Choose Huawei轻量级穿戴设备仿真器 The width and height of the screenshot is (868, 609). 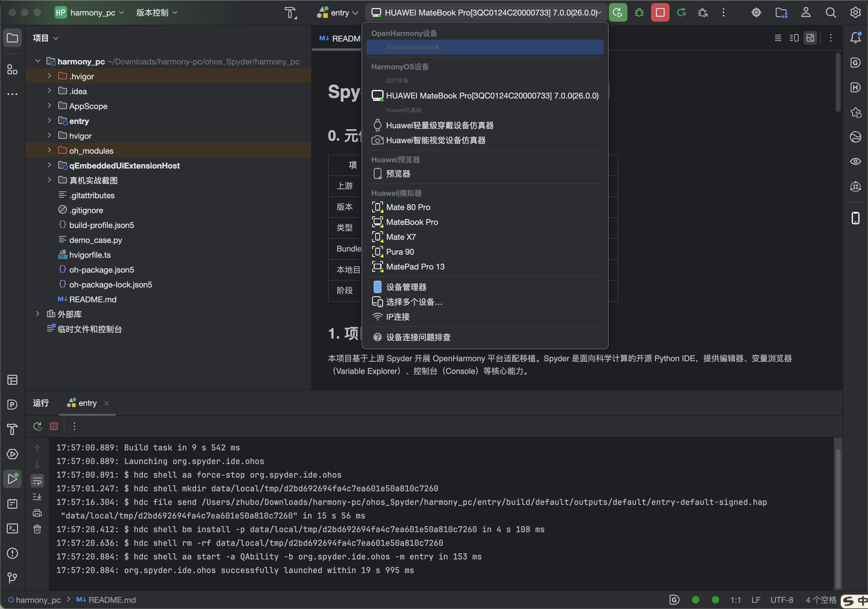pos(485,125)
